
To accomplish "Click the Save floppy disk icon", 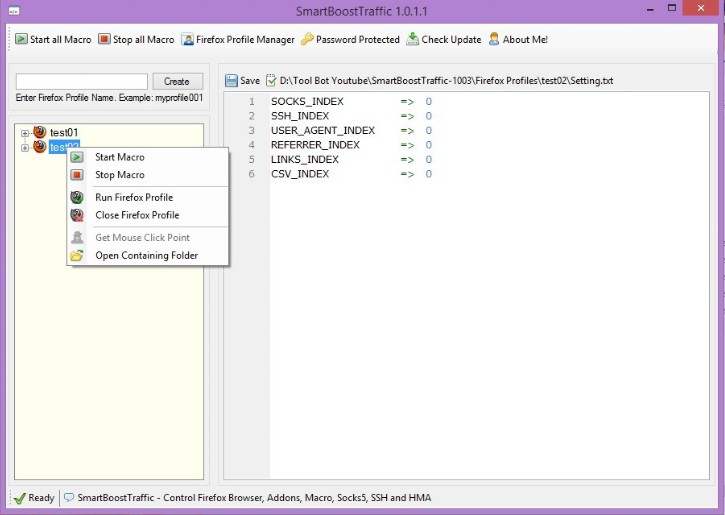I will 231,81.
